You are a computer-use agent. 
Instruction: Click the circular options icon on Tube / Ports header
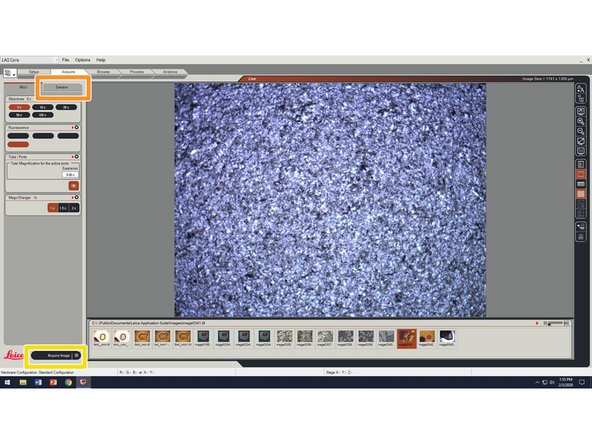[77, 157]
